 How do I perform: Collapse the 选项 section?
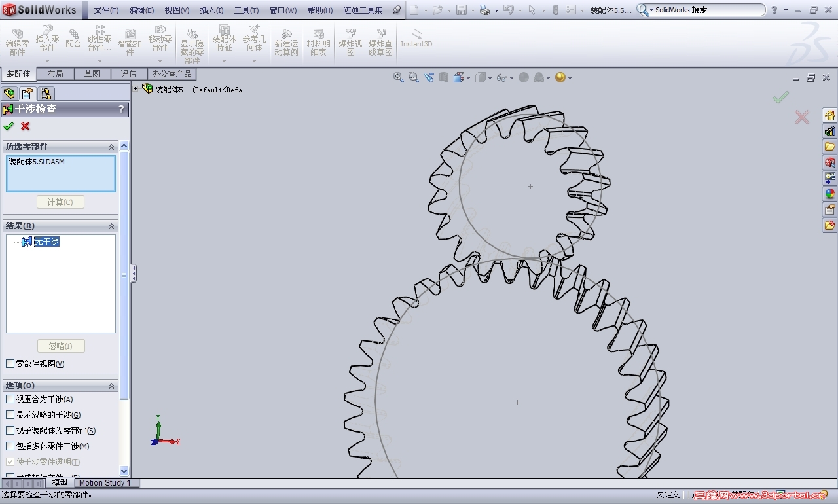(x=111, y=386)
